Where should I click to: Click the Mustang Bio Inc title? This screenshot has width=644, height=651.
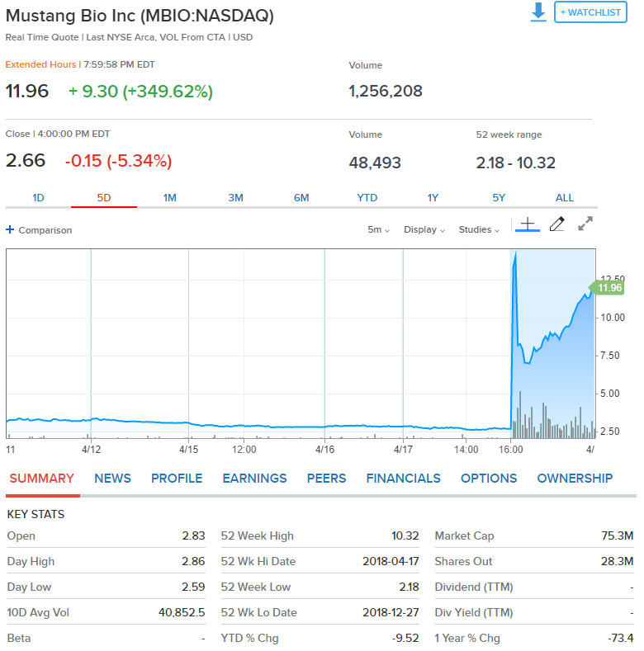click(140, 16)
